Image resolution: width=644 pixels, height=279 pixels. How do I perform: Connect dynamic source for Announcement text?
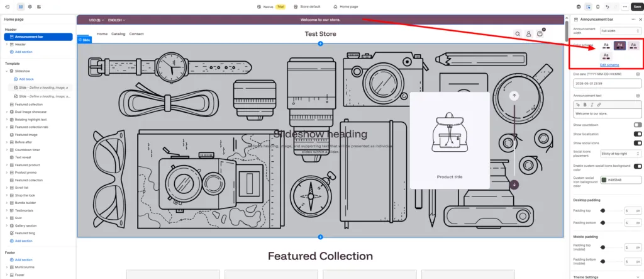point(638,96)
